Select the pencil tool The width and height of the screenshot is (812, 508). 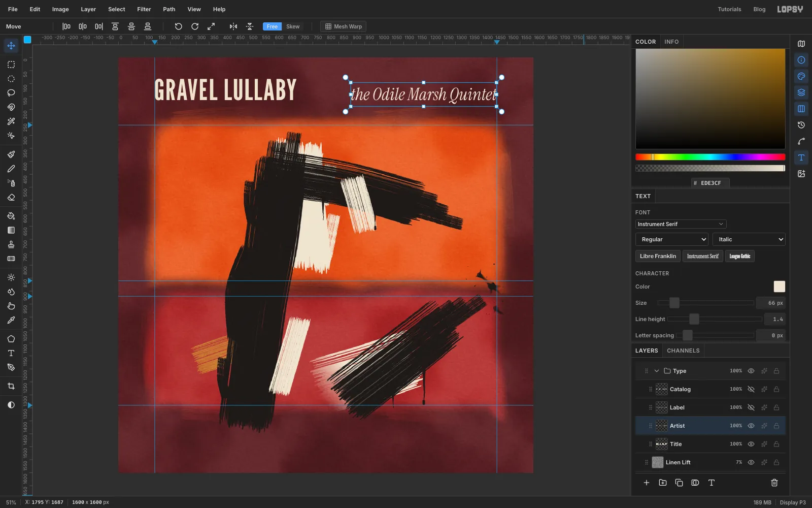11,169
